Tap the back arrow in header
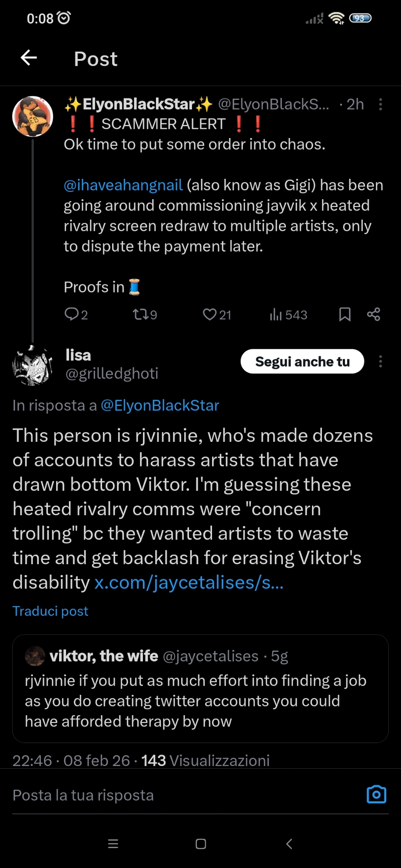The image size is (401, 868). tap(29, 58)
